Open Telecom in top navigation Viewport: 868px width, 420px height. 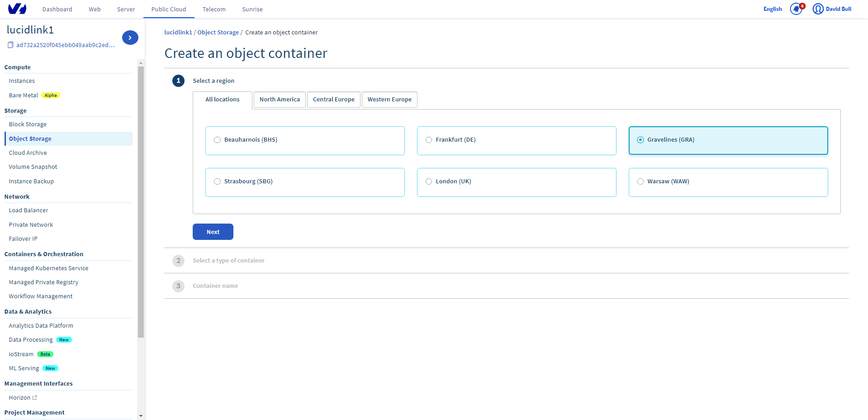click(x=214, y=9)
